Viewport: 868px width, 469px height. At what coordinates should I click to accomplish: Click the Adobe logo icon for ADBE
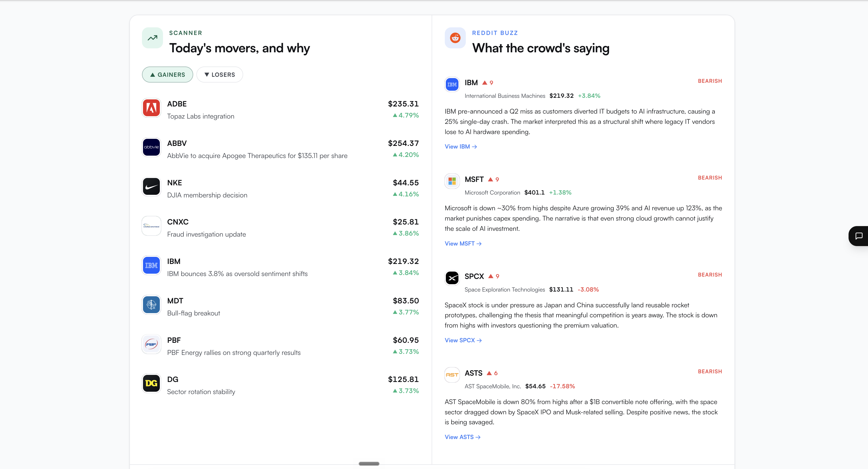coord(151,108)
